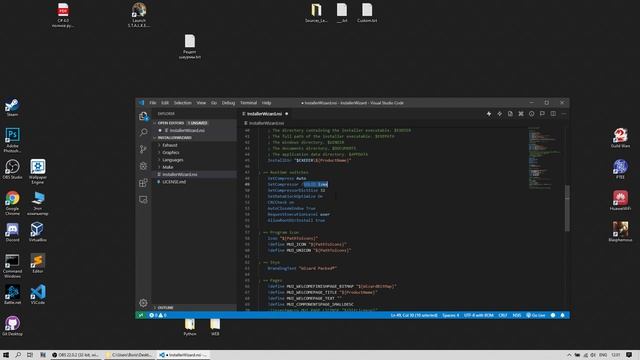
Task: Start Go Live server from the status bar
Action: 536,315
